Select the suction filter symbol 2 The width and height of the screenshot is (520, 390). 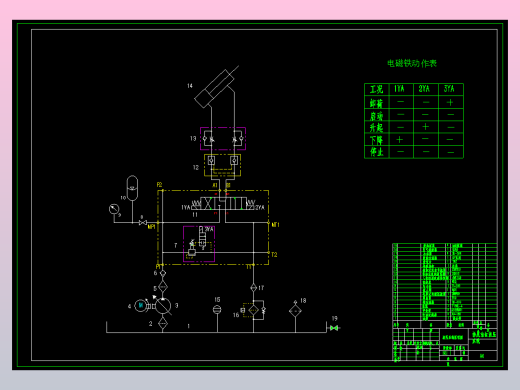pyautogui.click(x=163, y=323)
